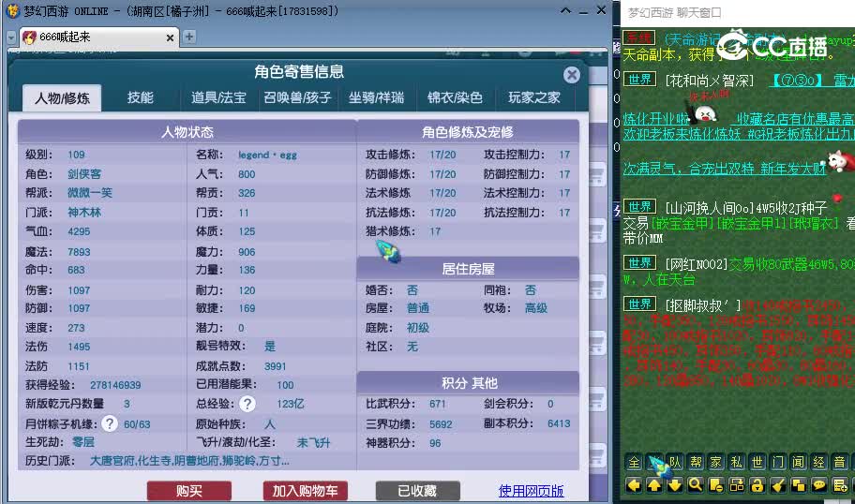Screen dimensions: 855x504
Task: Select the 音 chat channel button
Action: 840,463
